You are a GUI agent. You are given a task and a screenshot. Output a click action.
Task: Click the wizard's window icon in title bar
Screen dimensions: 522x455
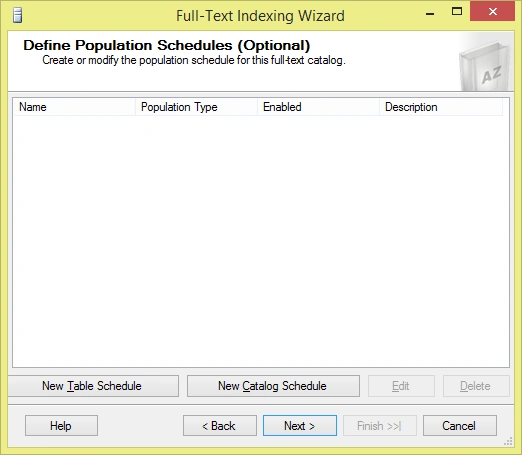tap(18, 15)
